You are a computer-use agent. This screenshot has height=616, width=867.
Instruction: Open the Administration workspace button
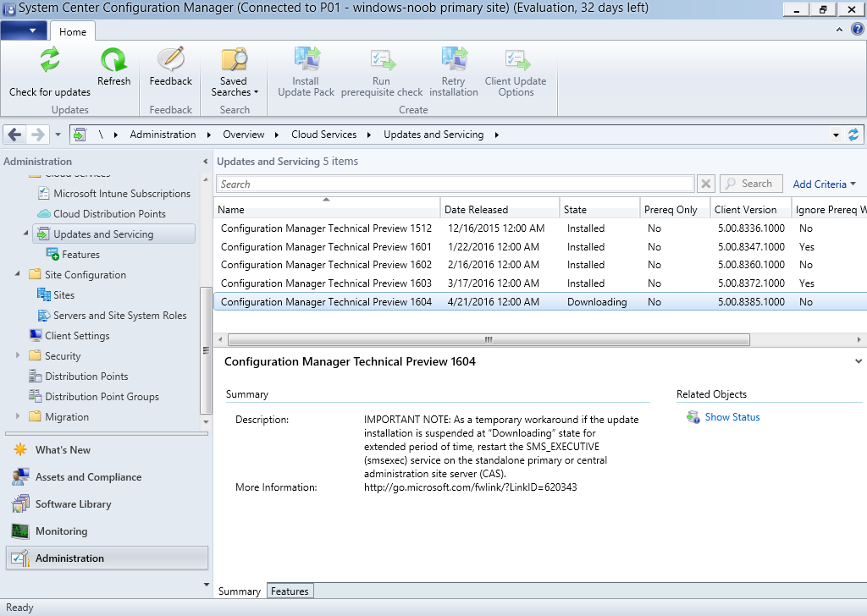[x=108, y=558]
